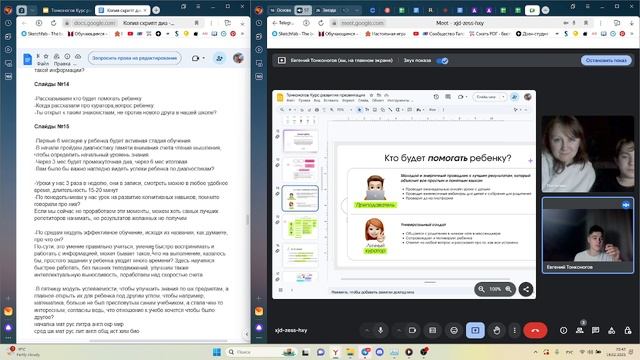The height and width of the screenshot is (360, 640).
Task: Click the Windows Start button
Action: point(217,352)
